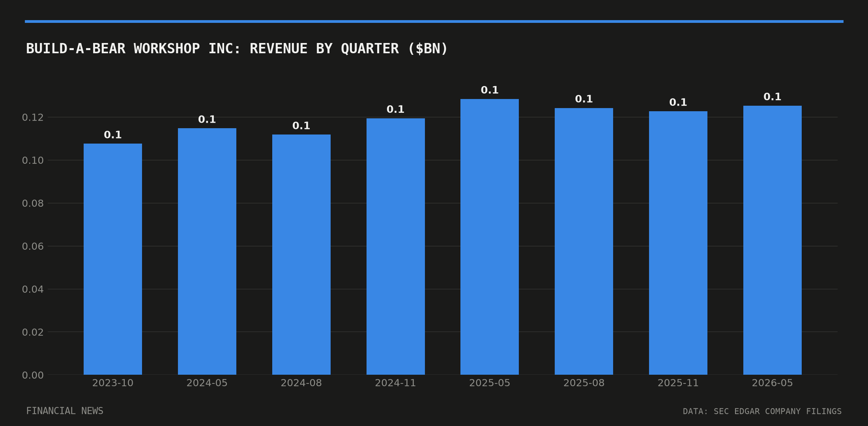The height and width of the screenshot is (426, 868).
Task: Select the 2025-08 revenue bar
Action: (x=584, y=241)
